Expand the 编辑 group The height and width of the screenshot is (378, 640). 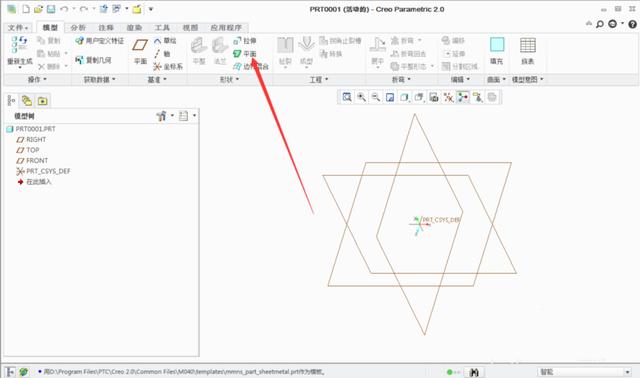[460, 80]
